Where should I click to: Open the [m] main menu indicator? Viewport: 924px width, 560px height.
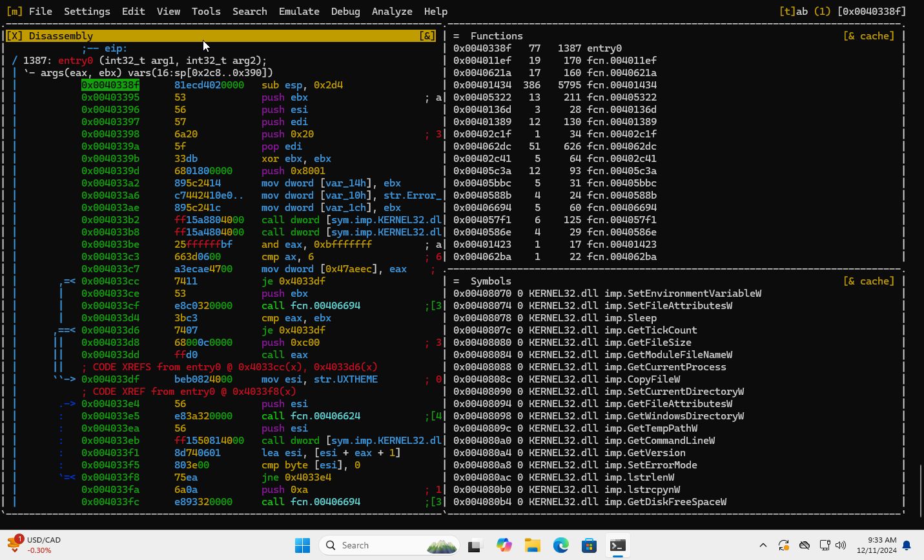[x=14, y=12]
